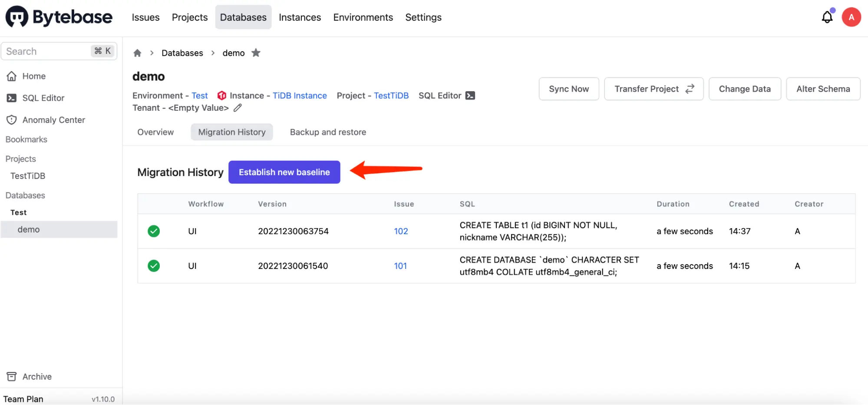Click the Archive box icon

coord(12,376)
